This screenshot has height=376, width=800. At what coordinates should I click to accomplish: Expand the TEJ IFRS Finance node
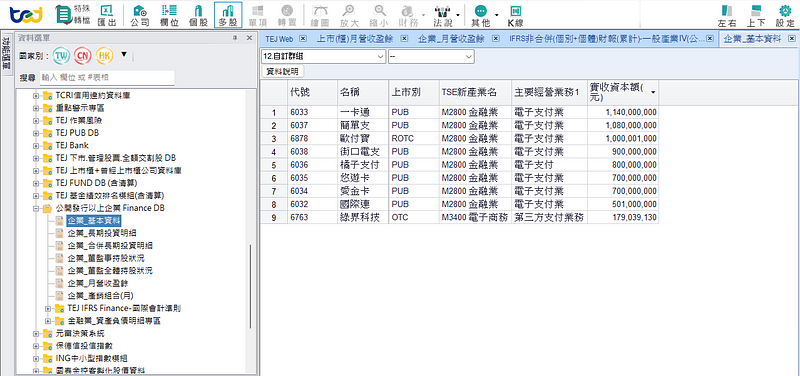tap(48, 309)
